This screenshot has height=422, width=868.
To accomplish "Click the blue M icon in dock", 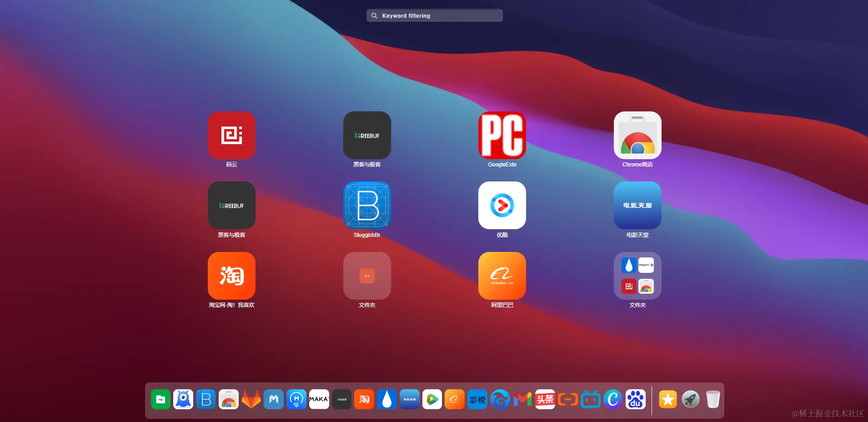I will 274,399.
